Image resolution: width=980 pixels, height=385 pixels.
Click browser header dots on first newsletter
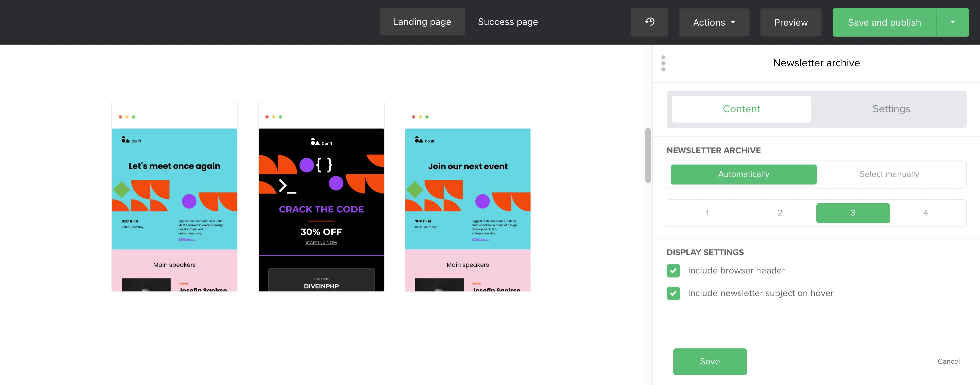pyautogui.click(x=127, y=117)
